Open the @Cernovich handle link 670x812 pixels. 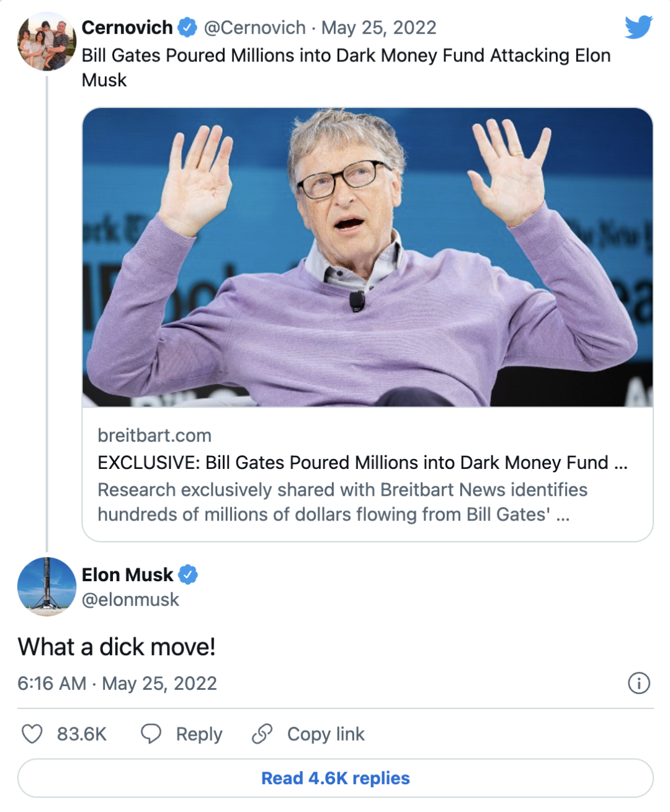coord(254,28)
